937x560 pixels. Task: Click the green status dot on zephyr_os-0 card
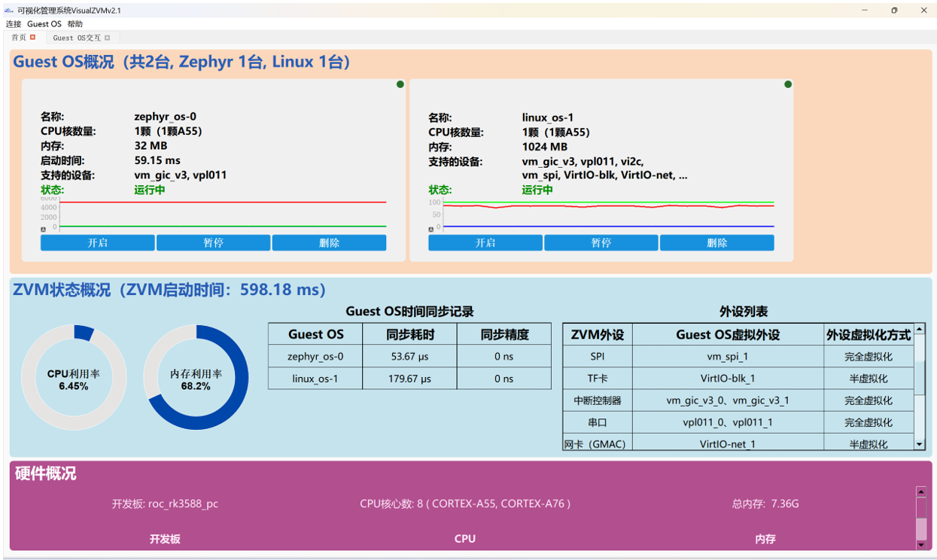coord(400,84)
